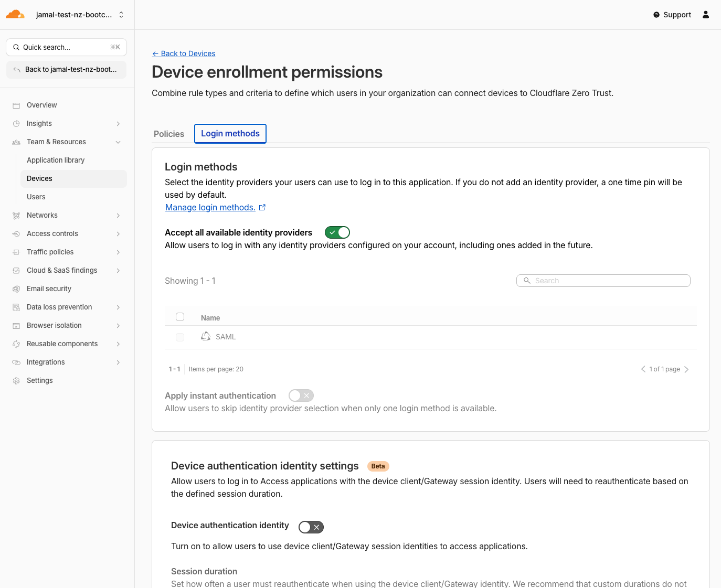Viewport: 721px width, 588px height.
Task: Expand the Insights menu chevron
Action: [x=118, y=124]
